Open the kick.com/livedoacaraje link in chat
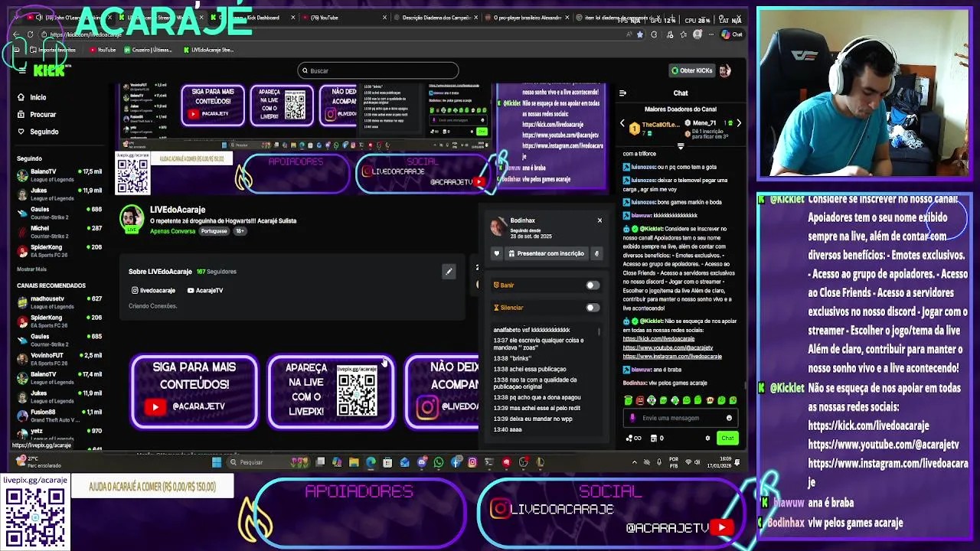The height and width of the screenshot is (551, 980). (658, 338)
